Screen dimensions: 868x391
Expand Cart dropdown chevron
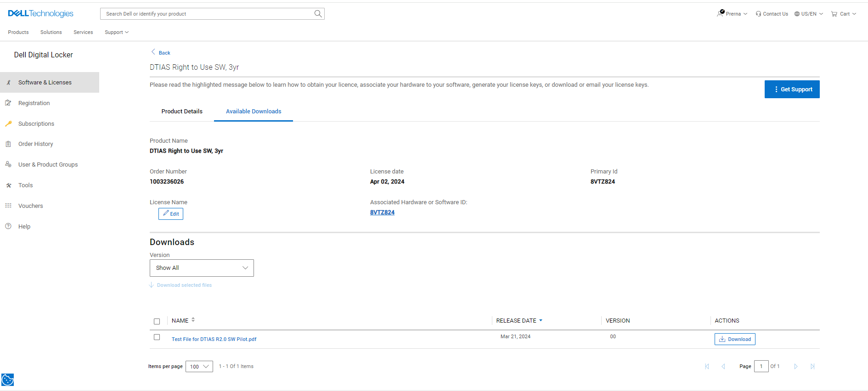click(854, 14)
